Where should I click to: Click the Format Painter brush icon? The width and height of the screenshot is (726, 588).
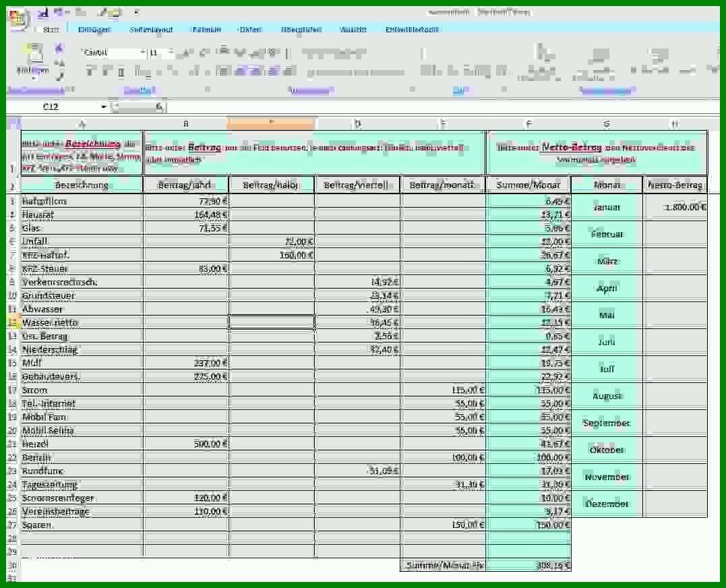[x=59, y=75]
